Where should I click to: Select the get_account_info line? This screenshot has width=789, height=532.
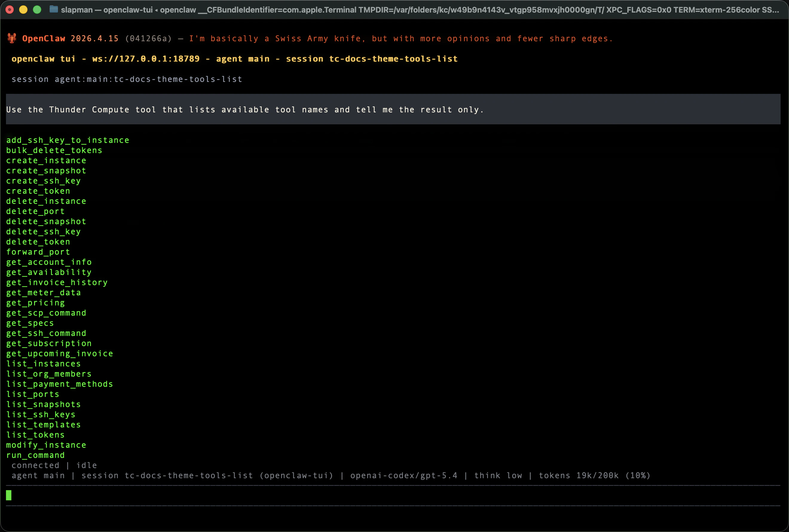[x=49, y=262]
